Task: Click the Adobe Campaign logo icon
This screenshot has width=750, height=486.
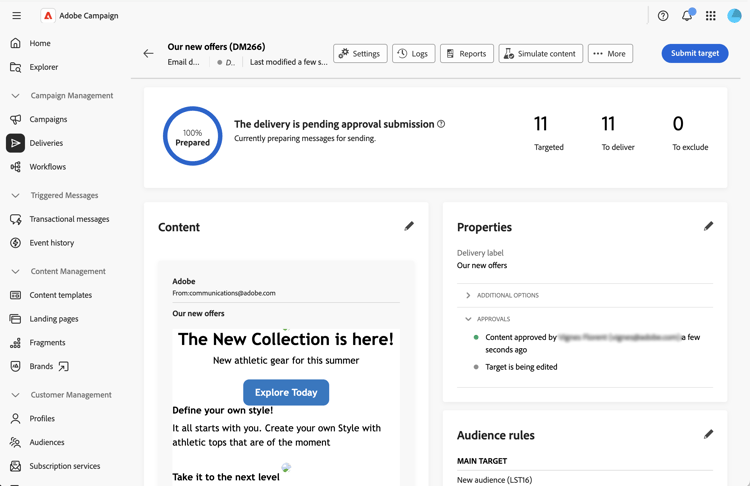Action: (x=48, y=16)
